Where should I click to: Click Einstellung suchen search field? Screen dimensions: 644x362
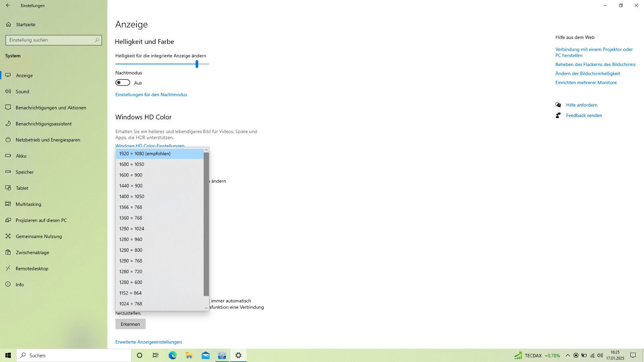pyautogui.click(x=54, y=40)
